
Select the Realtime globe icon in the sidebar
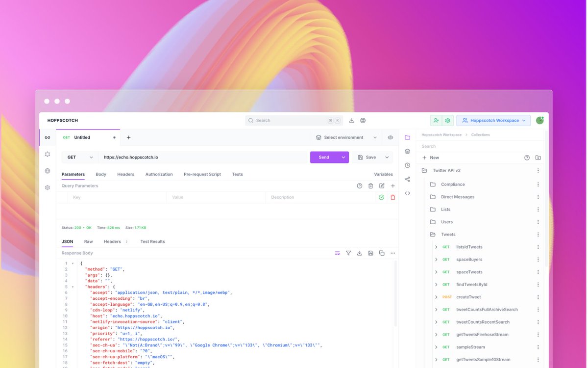coord(47,171)
